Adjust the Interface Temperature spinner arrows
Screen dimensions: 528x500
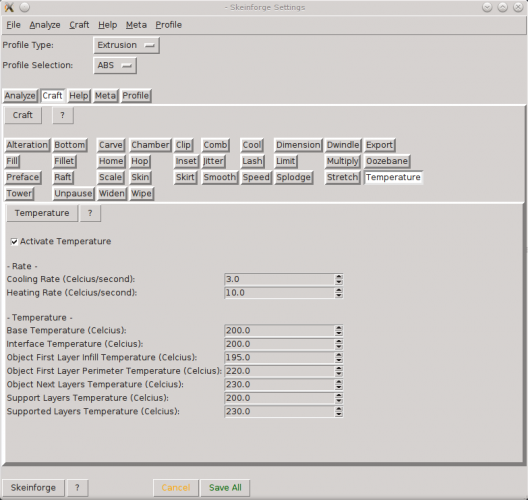pyautogui.click(x=339, y=344)
